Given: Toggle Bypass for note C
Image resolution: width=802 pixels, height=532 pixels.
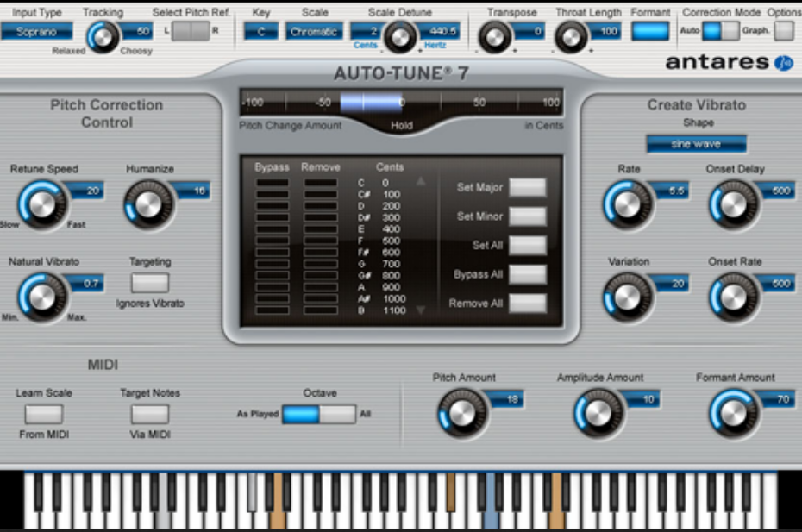Looking at the screenshot, I should tap(273, 183).
